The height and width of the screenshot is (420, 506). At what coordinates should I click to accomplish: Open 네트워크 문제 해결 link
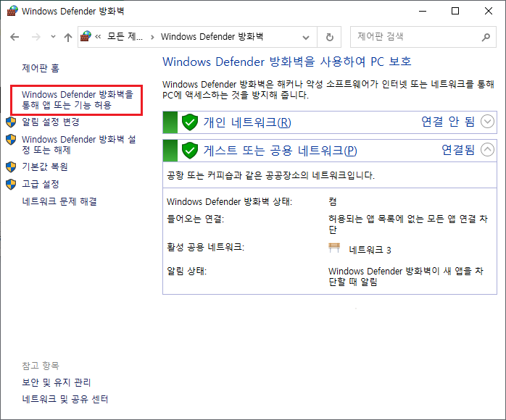click(x=59, y=201)
